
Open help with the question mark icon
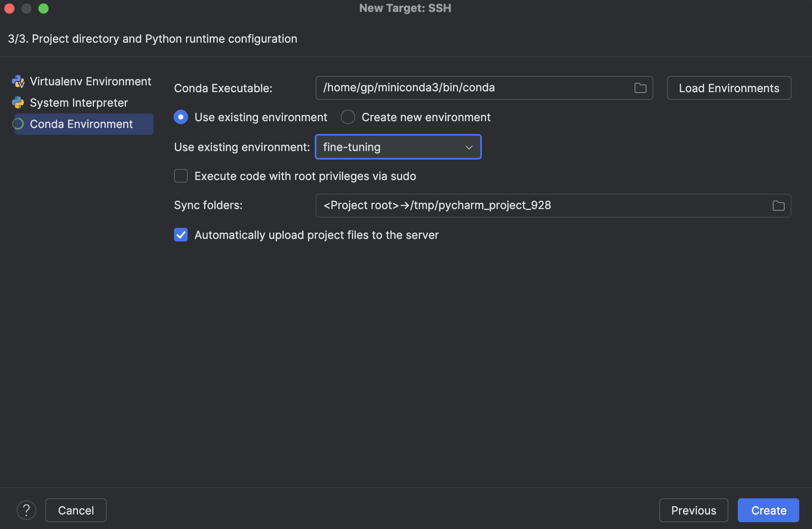click(26, 510)
